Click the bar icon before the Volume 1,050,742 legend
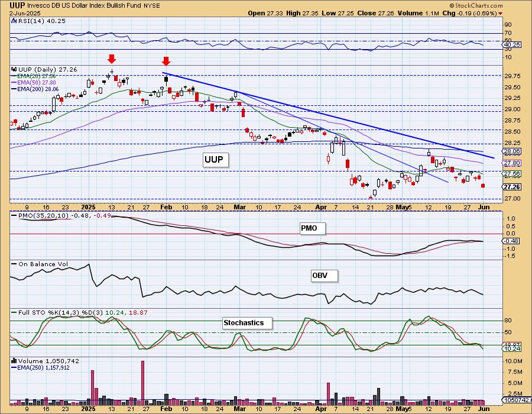 [x=14, y=361]
